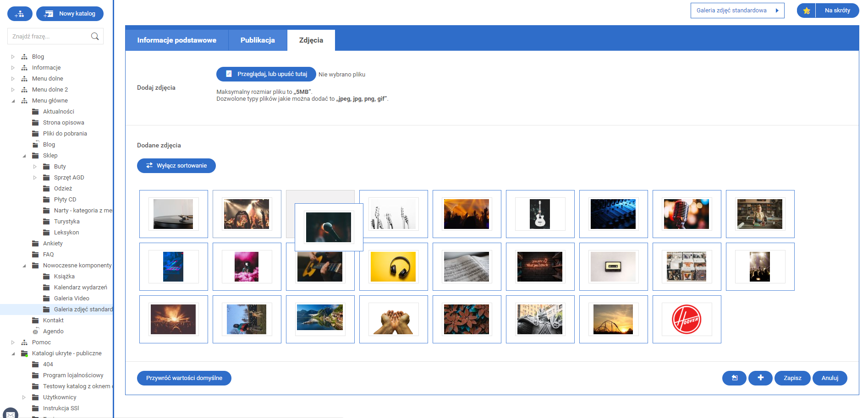Click the star icon next to Na skróty

807,11
